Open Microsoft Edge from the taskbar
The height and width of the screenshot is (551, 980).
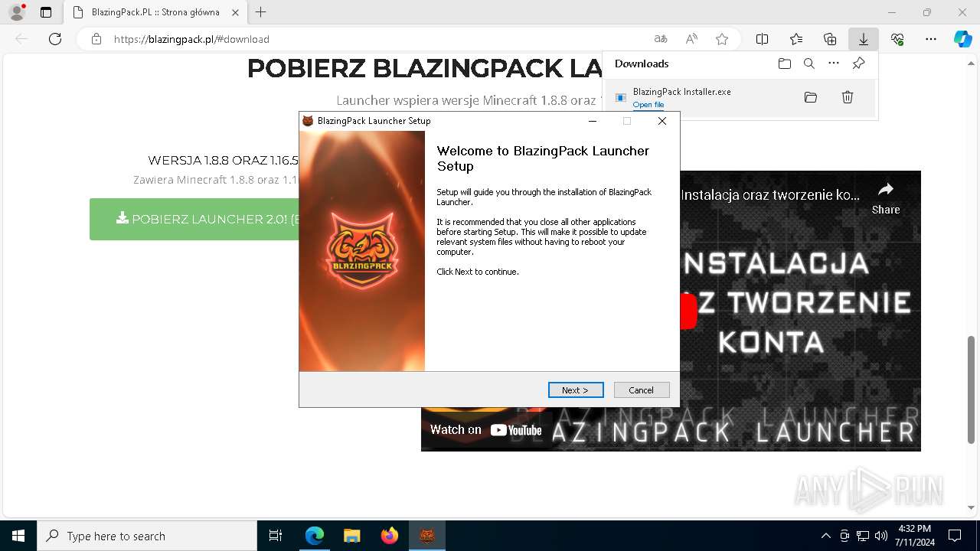point(315,536)
